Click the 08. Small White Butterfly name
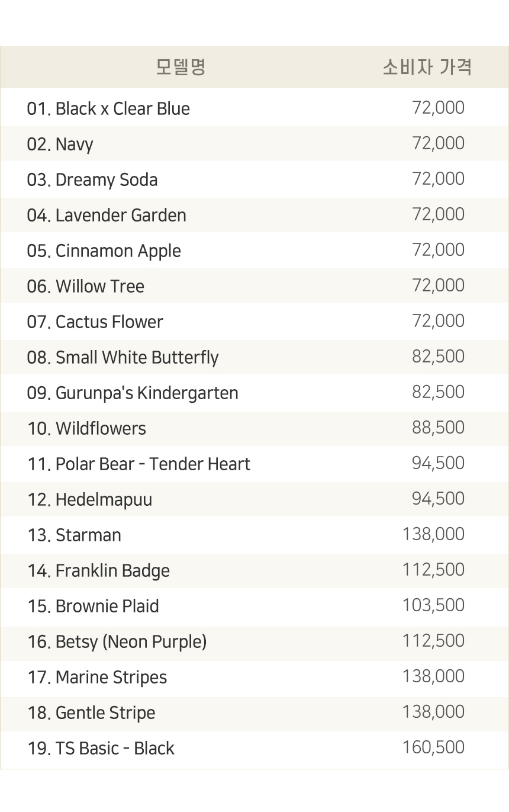This screenshot has width=509, height=812. click(x=123, y=358)
